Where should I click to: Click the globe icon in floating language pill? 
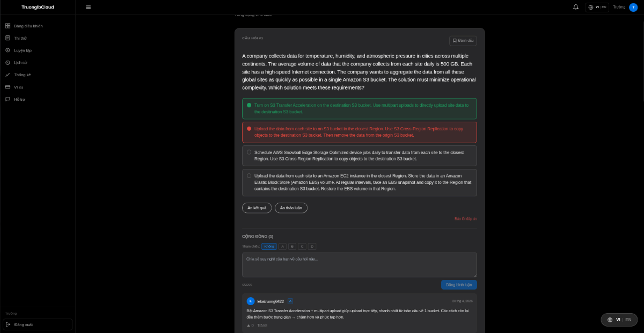(610, 320)
